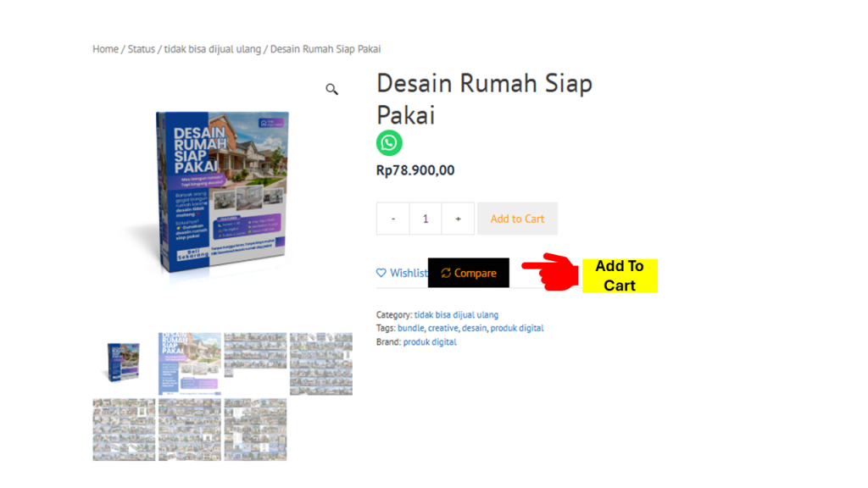Image resolution: width=868 pixels, height=488 pixels.
Task: Open the 'tidak bisa dijual ulang' category link
Action: click(x=456, y=314)
